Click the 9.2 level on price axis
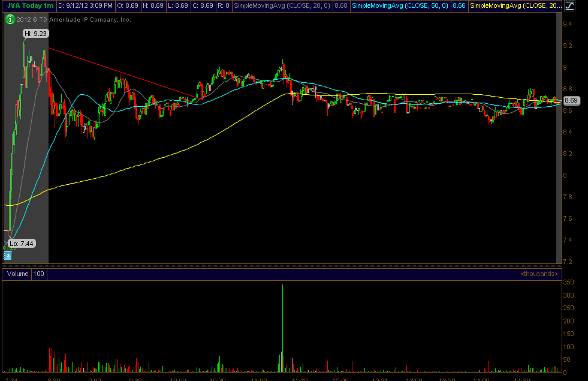Image resolution: width=588 pixels, height=381 pixels. [566, 46]
